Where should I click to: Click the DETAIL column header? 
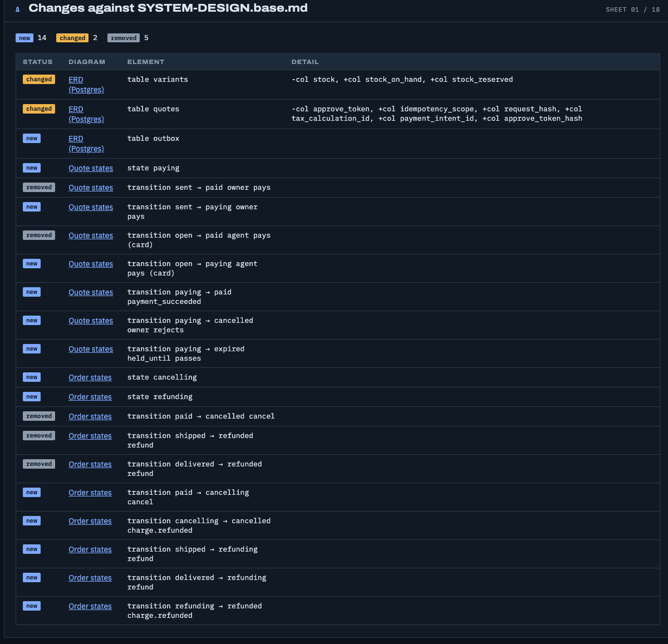305,62
